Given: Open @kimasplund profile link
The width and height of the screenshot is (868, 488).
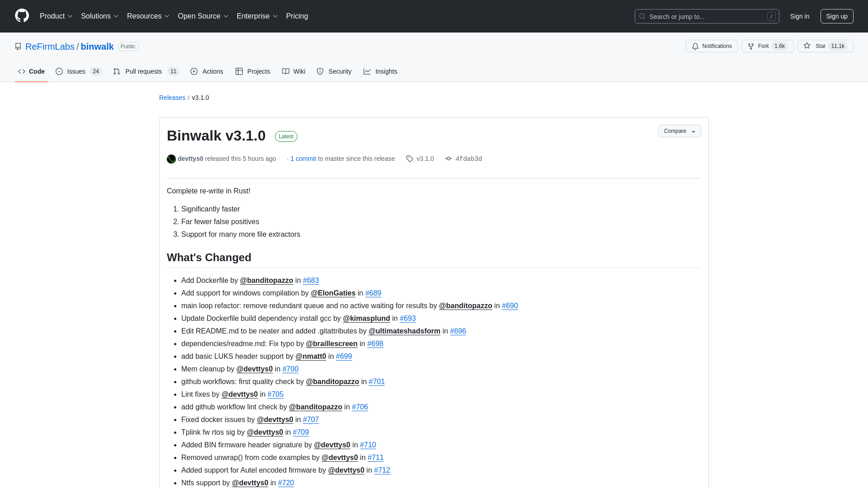Looking at the screenshot, I should click(367, 319).
